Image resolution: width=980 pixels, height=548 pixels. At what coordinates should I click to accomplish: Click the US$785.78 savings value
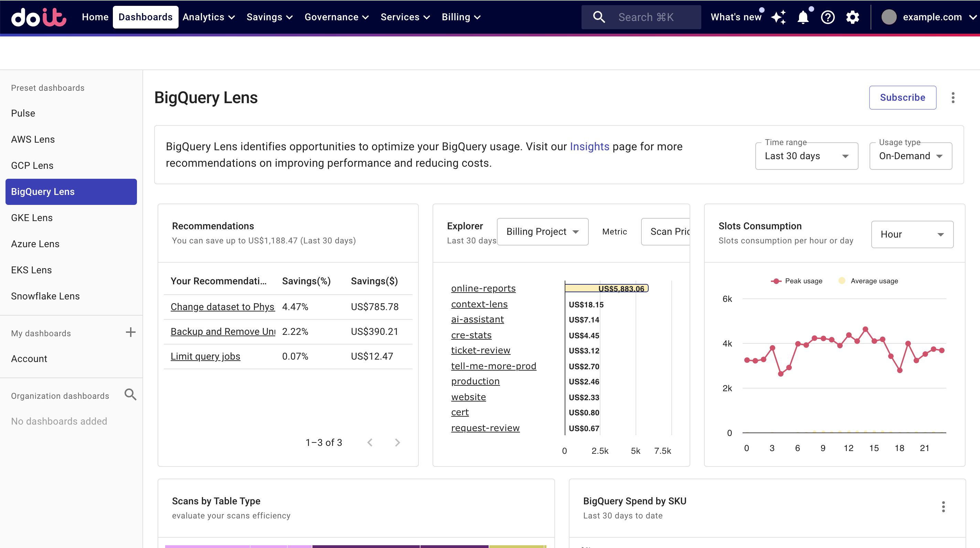(374, 307)
